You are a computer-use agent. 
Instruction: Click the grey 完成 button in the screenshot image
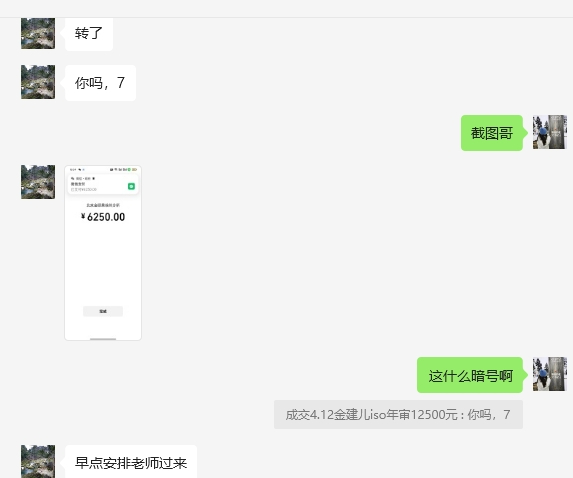click(x=103, y=311)
